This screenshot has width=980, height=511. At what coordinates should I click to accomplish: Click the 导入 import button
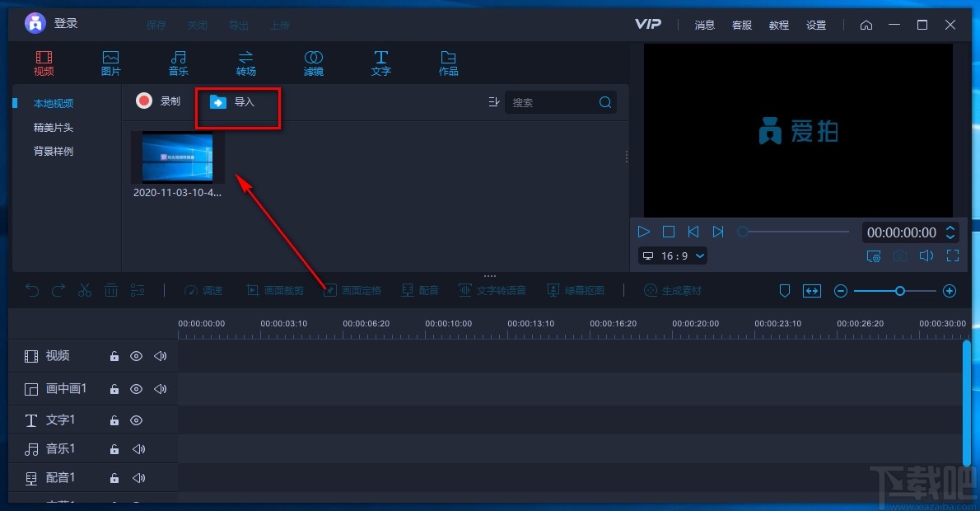tap(232, 102)
